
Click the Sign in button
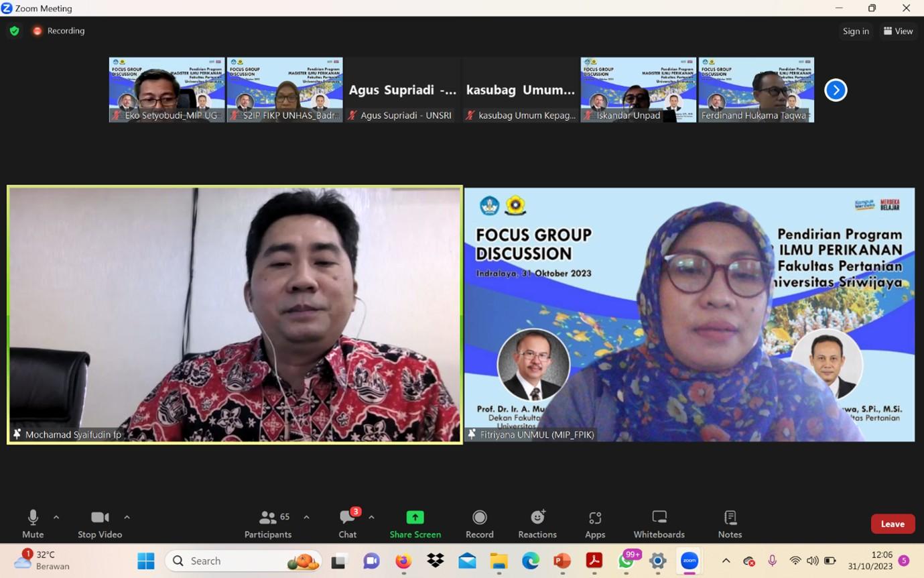[x=856, y=31]
